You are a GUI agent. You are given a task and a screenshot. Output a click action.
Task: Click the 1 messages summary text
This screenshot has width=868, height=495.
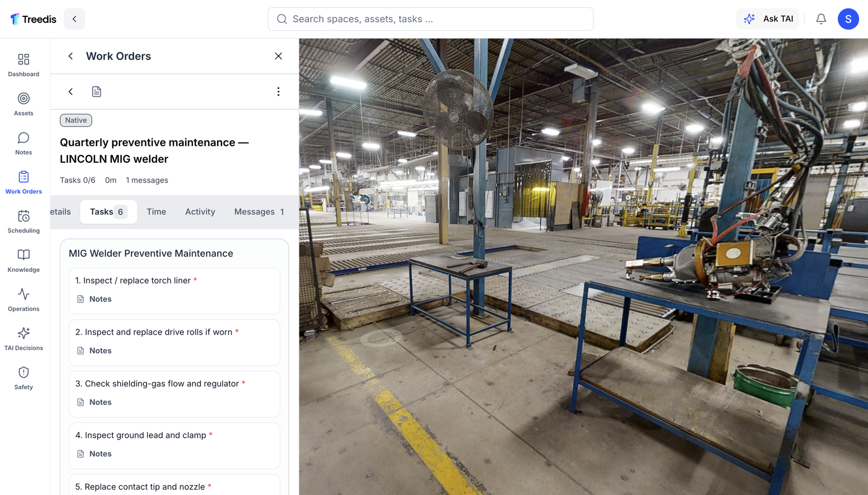pos(147,180)
